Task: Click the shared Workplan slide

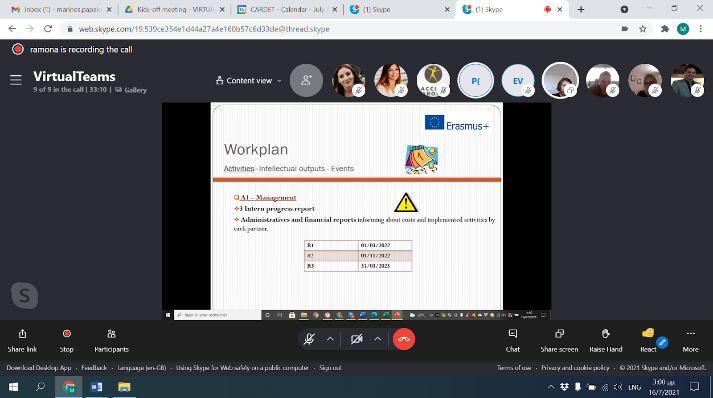Action: tap(356, 206)
